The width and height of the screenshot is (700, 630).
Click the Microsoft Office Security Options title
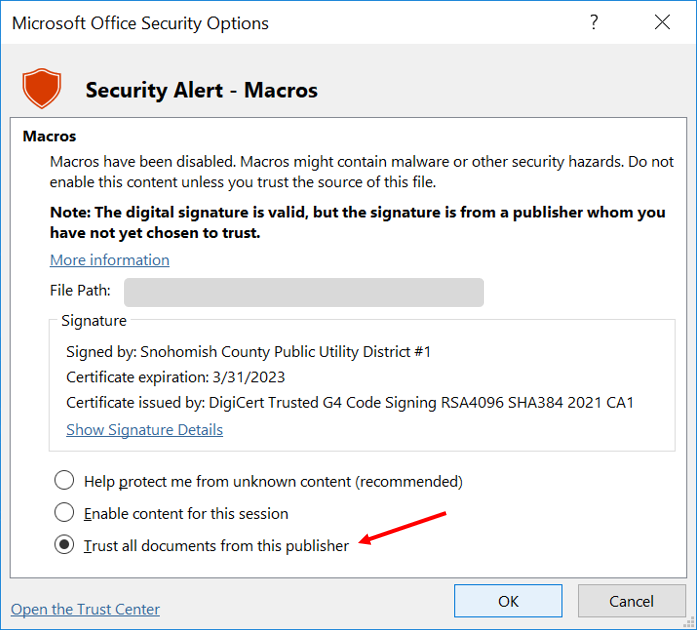point(140,23)
